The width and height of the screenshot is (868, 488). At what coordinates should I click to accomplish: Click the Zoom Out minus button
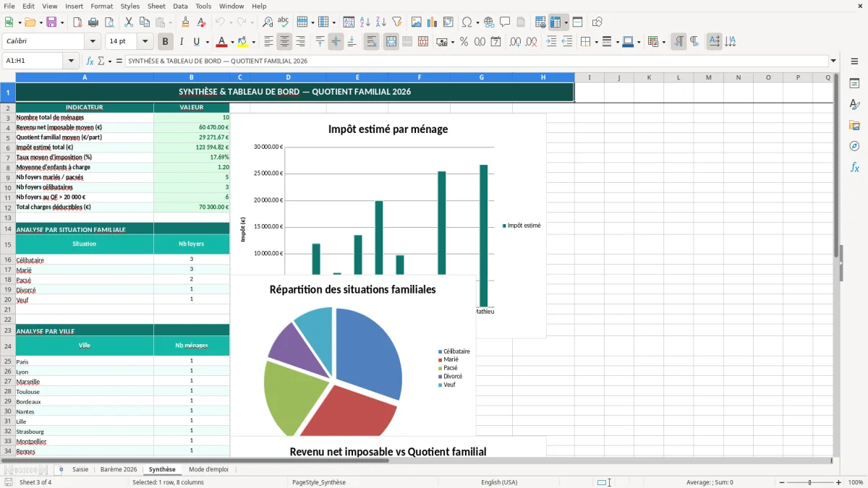(781, 482)
